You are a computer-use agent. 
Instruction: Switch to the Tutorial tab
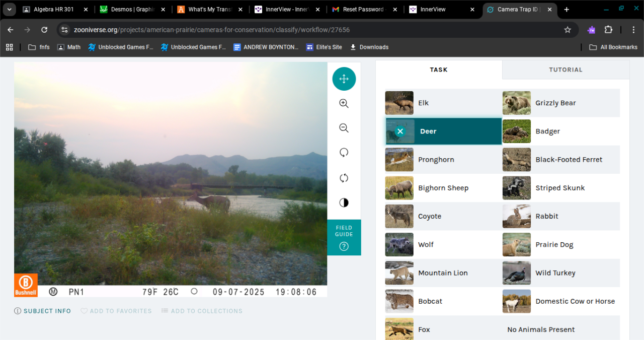[566, 70]
